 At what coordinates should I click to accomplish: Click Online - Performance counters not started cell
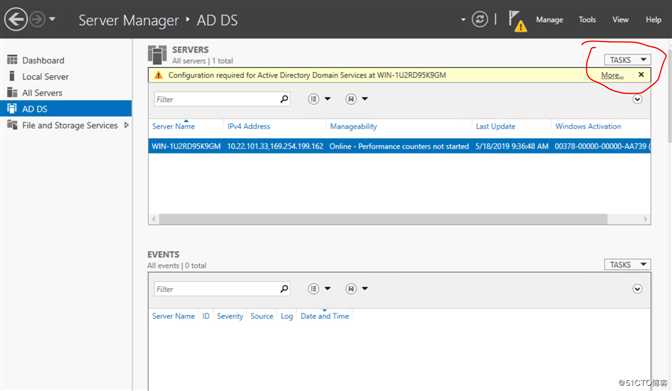click(399, 146)
